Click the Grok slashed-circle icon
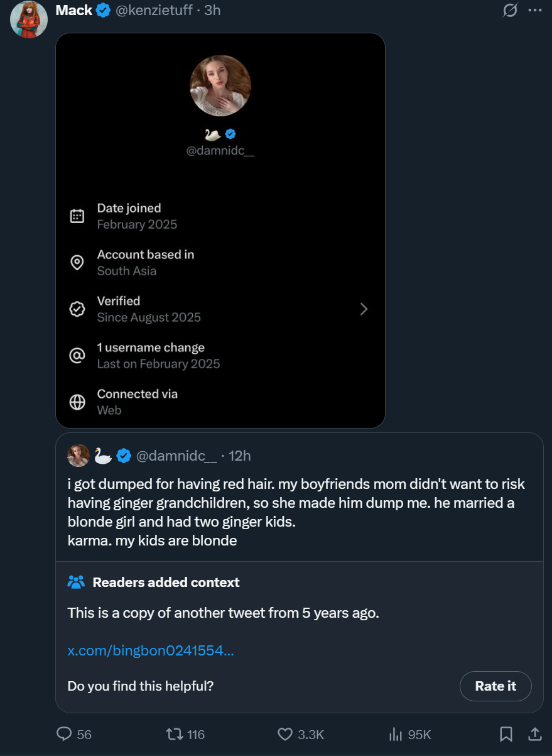 510,10
